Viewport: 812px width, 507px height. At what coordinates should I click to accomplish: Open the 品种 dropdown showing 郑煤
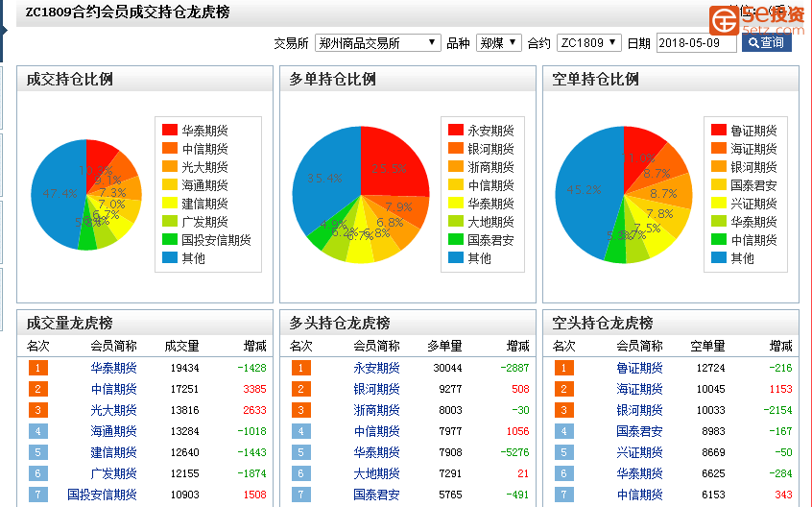499,43
